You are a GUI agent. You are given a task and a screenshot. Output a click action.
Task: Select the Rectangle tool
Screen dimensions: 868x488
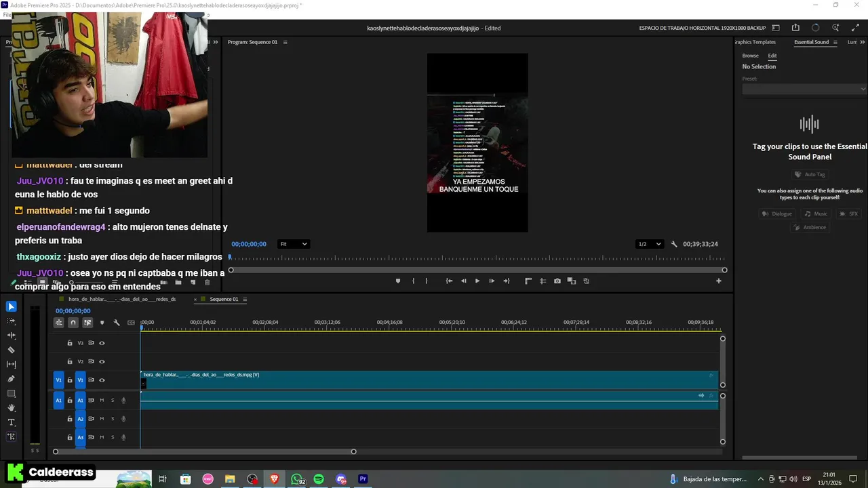point(11,393)
